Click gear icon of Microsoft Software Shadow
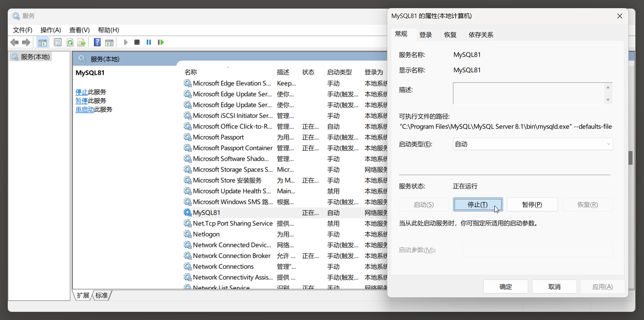 point(187,159)
